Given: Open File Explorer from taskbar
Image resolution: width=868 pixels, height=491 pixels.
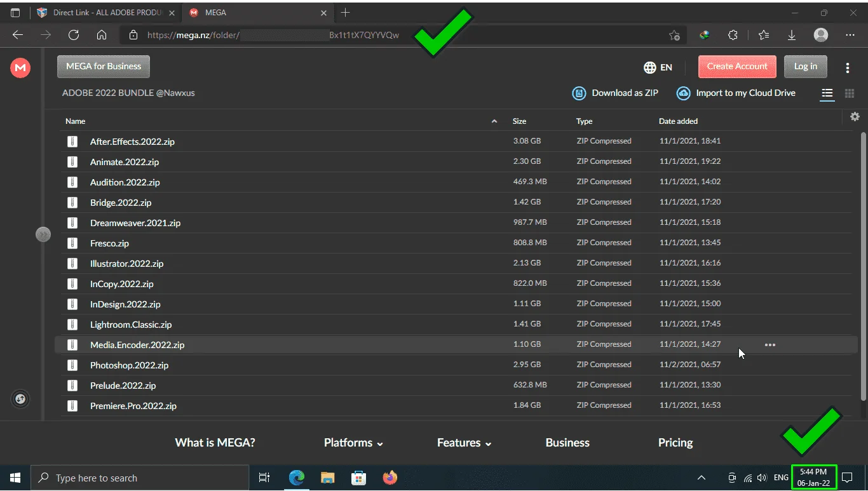Looking at the screenshot, I should coord(327,478).
